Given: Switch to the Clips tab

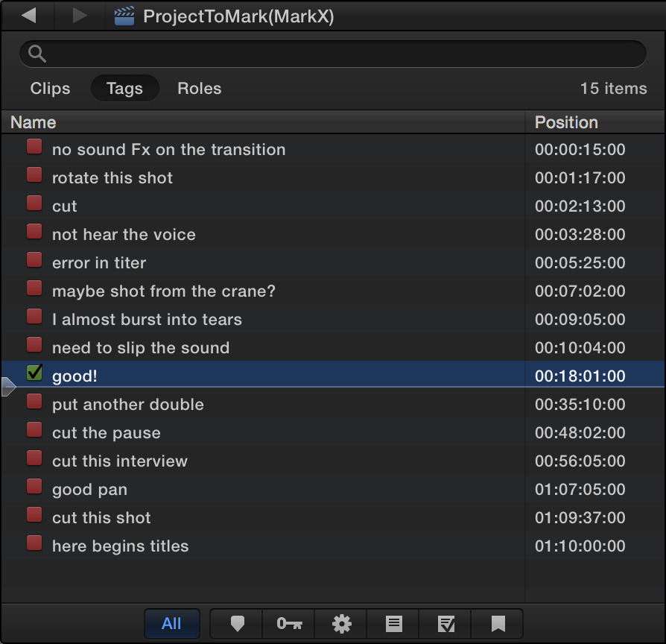Looking at the screenshot, I should [x=50, y=89].
